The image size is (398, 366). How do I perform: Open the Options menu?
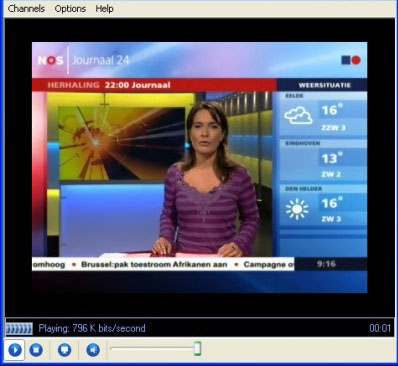click(70, 8)
